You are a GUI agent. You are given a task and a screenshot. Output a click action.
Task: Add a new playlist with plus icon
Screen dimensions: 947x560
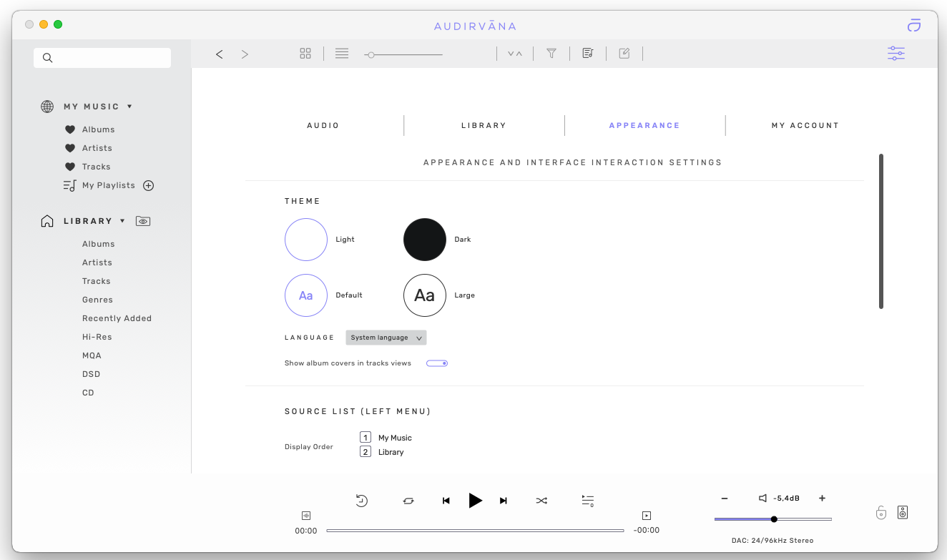coord(149,185)
